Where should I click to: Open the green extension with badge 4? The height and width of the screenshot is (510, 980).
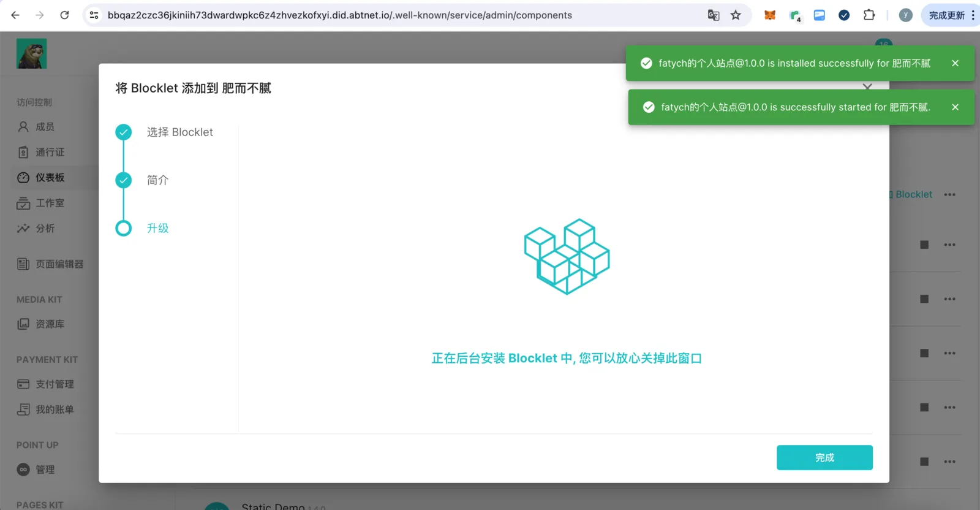pos(795,16)
